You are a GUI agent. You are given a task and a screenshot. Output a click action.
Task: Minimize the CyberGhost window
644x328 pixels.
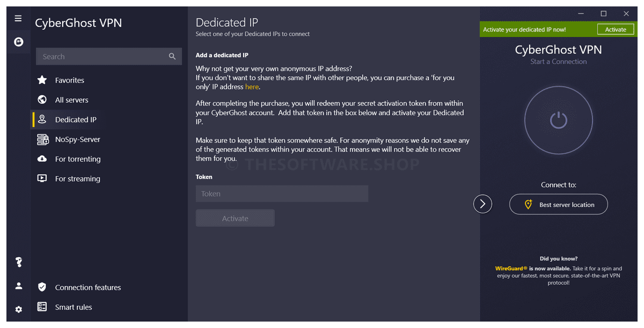(581, 14)
